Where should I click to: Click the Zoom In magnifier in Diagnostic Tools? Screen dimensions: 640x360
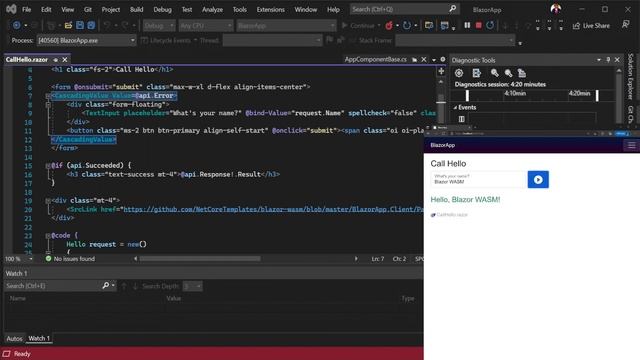(x=495, y=73)
